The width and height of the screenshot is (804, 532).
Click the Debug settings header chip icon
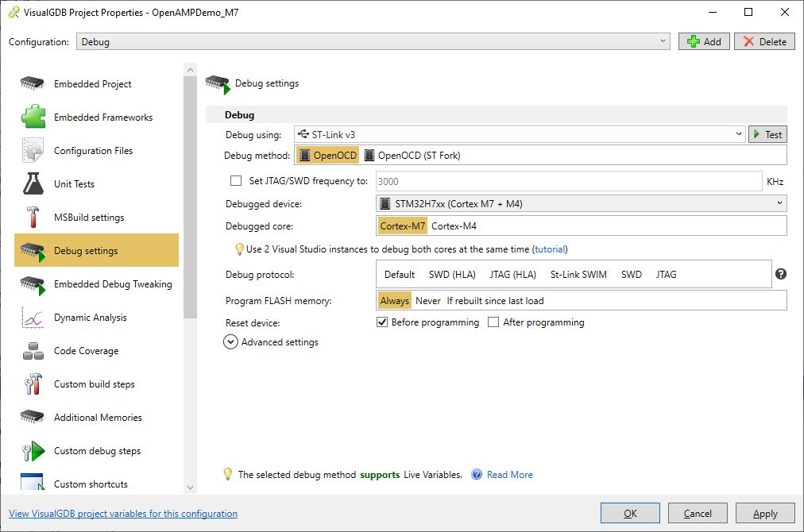click(218, 84)
